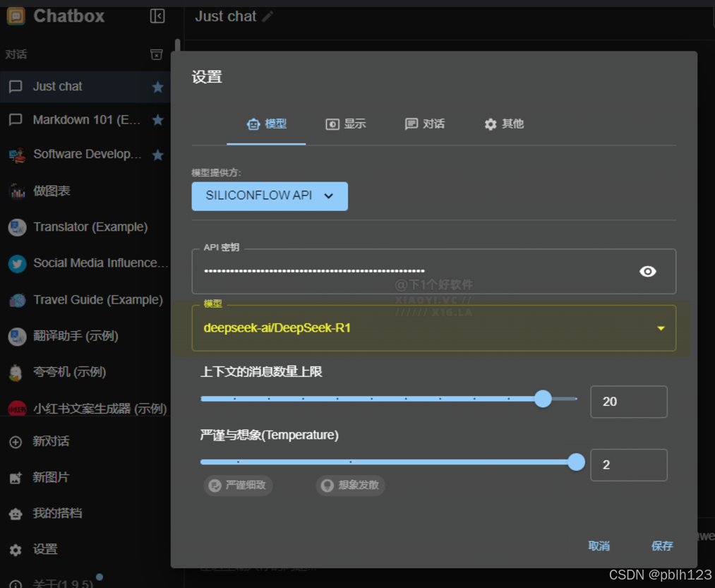The image size is (715, 588).
Task: Open Markdown 101 conversation
Action: click(85, 120)
